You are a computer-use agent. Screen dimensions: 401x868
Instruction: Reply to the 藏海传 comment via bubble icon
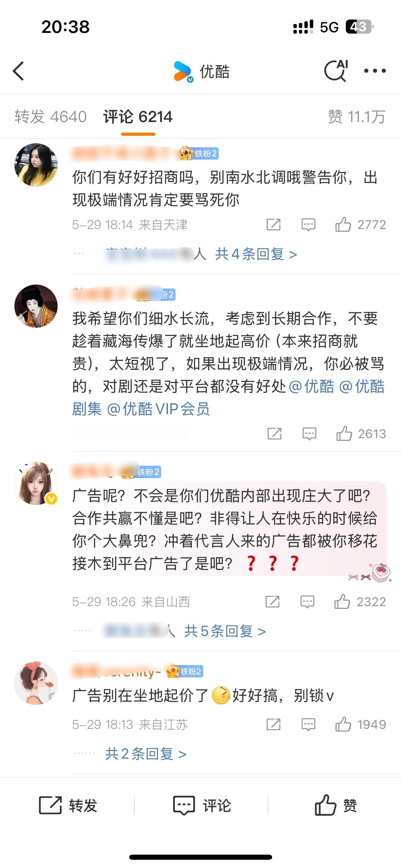(309, 434)
